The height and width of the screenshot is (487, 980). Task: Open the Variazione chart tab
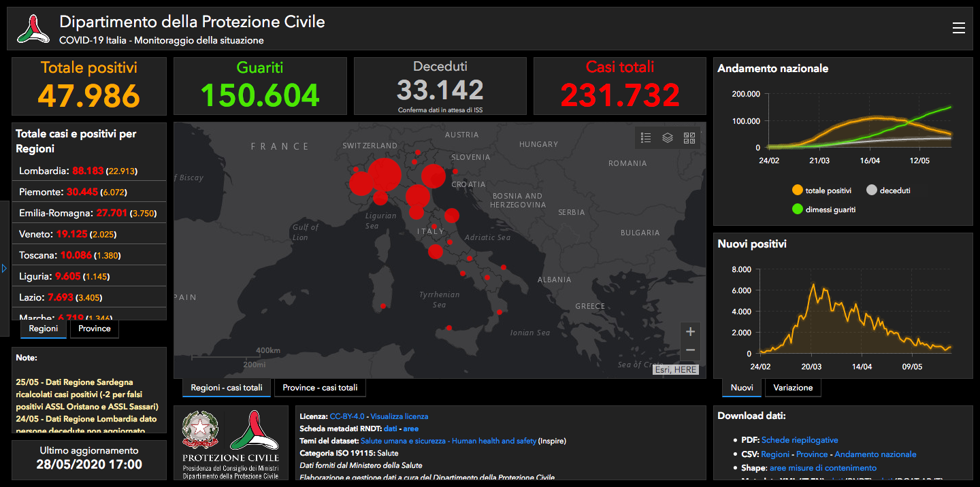(x=793, y=388)
